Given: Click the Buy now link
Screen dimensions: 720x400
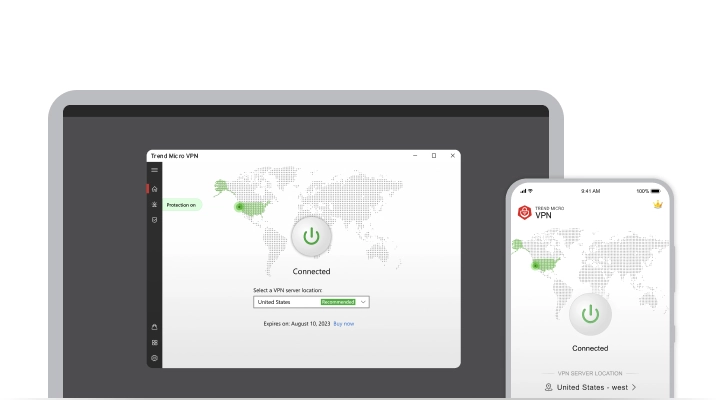Looking at the screenshot, I should point(343,324).
